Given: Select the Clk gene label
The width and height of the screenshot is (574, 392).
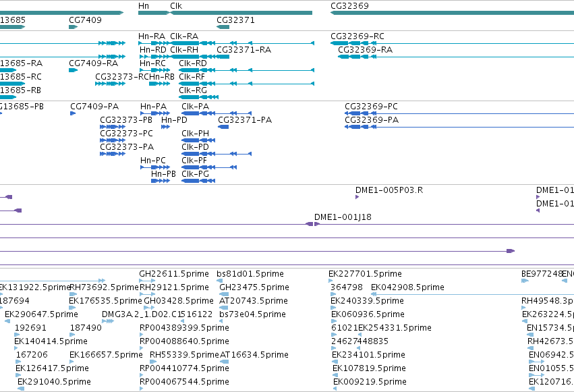Looking at the screenshot, I should point(176,6).
